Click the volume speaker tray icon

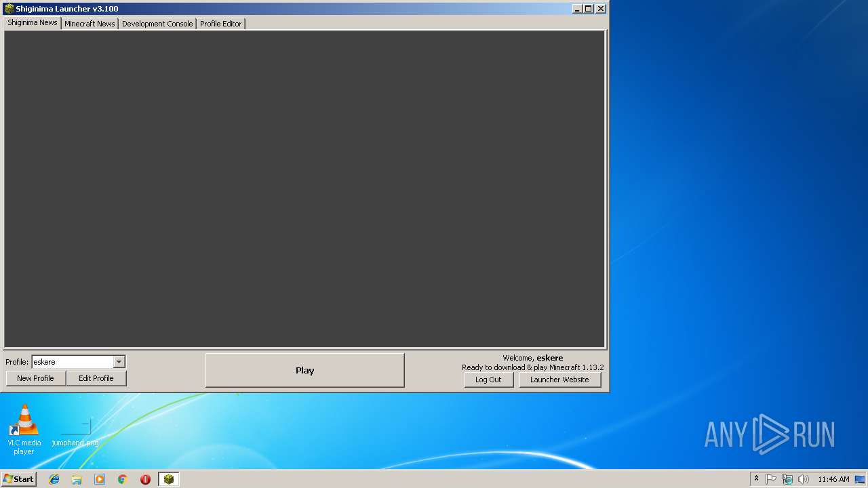804,479
